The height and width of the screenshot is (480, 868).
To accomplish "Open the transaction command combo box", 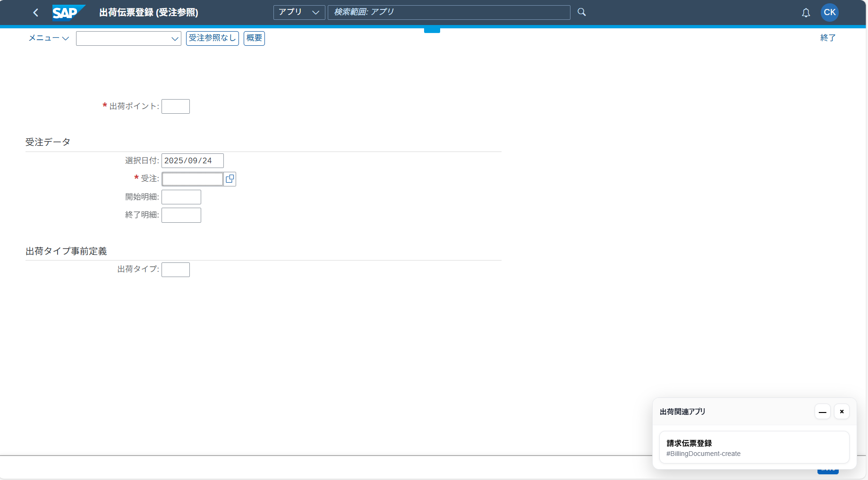I will pos(128,39).
